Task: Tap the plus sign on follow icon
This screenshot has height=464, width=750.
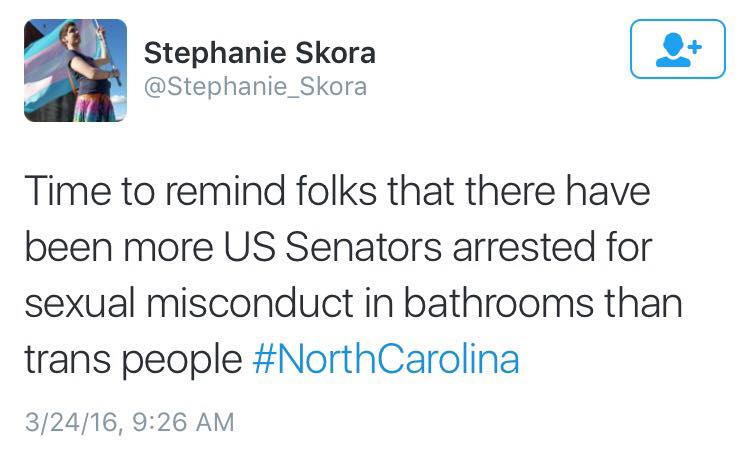Action: (x=695, y=47)
